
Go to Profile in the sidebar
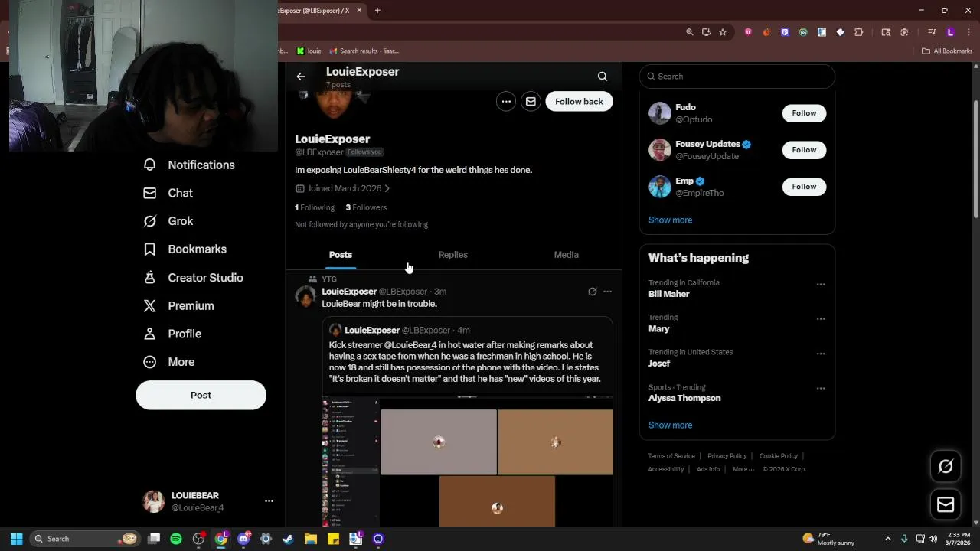tap(173, 334)
